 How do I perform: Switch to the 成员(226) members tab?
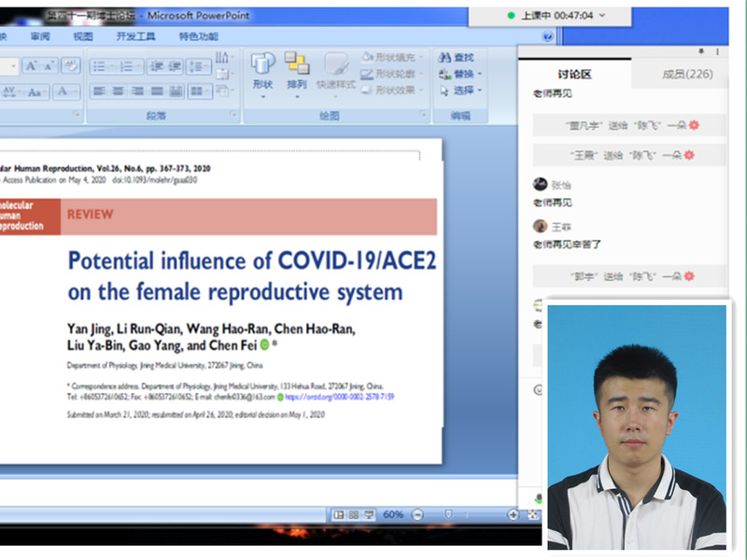(687, 74)
